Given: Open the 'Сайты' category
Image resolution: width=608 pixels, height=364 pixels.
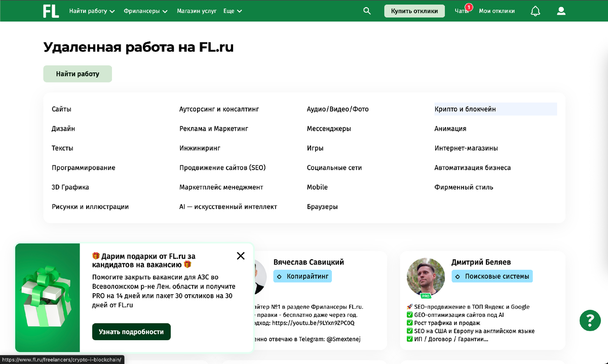Looking at the screenshot, I should point(61,109).
